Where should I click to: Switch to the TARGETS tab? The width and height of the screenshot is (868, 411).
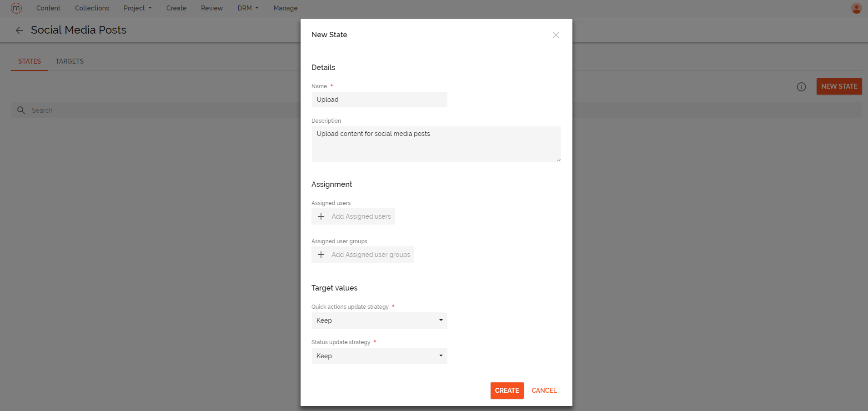click(x=70, y=61)
